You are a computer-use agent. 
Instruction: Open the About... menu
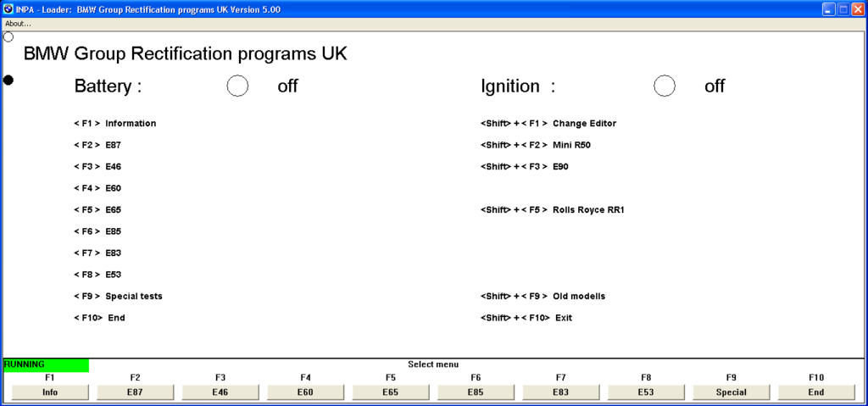(x=19, y=24)
